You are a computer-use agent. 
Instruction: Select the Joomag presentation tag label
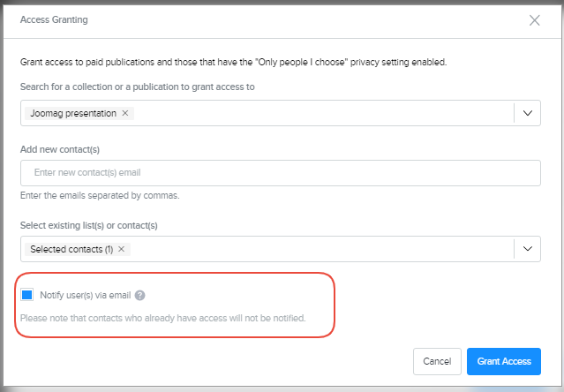point(73,113)
